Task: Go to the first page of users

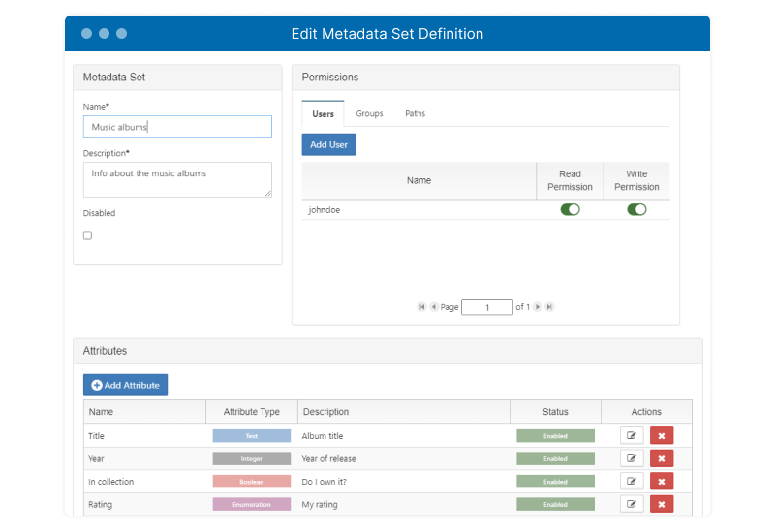Action: (421, 307)
